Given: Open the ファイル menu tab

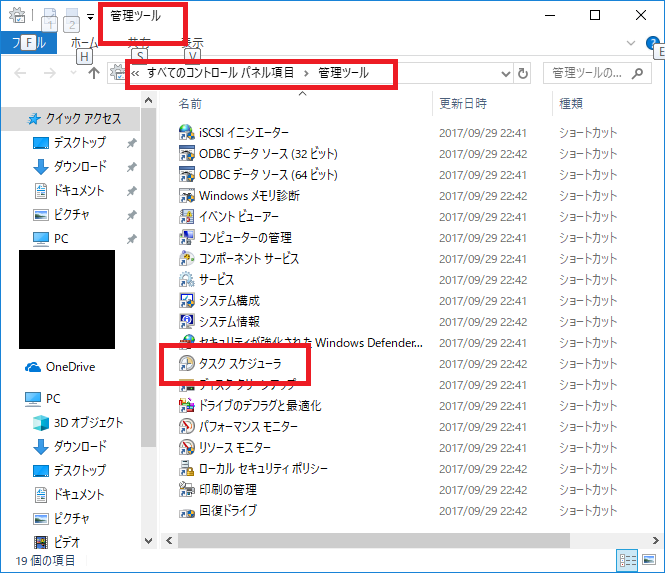Looking at the screenshot, I should [29, 43].
